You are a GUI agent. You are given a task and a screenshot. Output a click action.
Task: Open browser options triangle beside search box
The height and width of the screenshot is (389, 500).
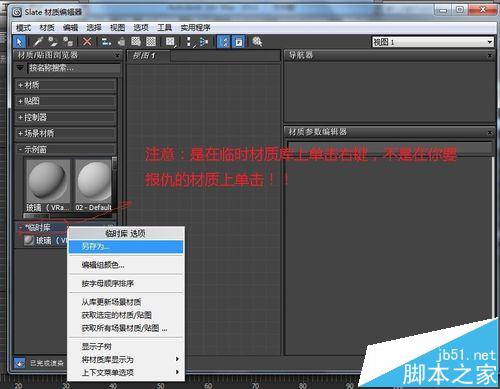pyautogui.click(x=20, y=68)
